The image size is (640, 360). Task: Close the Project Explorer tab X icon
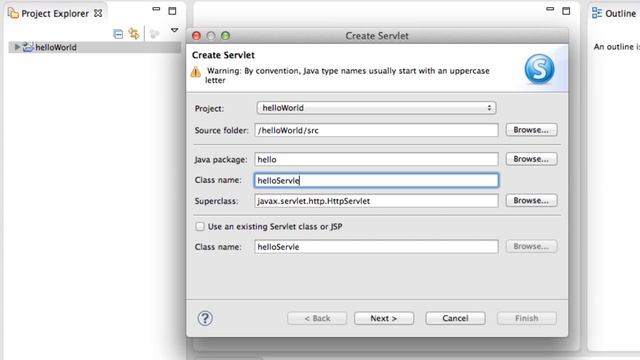(98, 13)
